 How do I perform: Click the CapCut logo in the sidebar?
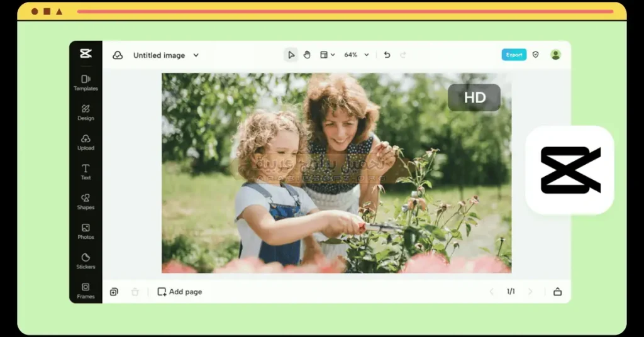point(86,53)
